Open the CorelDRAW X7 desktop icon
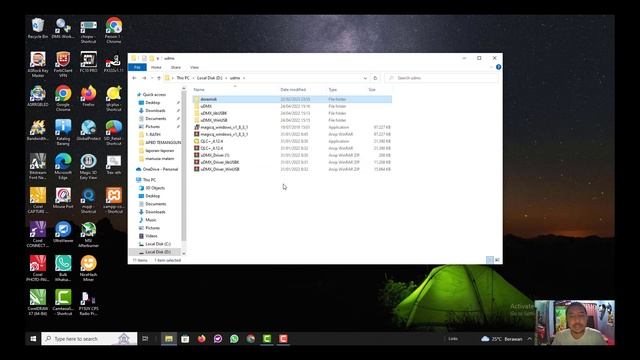640x360 pixels. tap(38, 302)
